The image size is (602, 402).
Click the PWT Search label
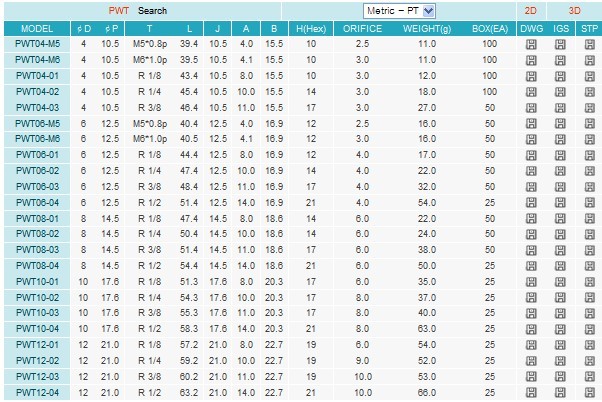[x=137, y=10]
